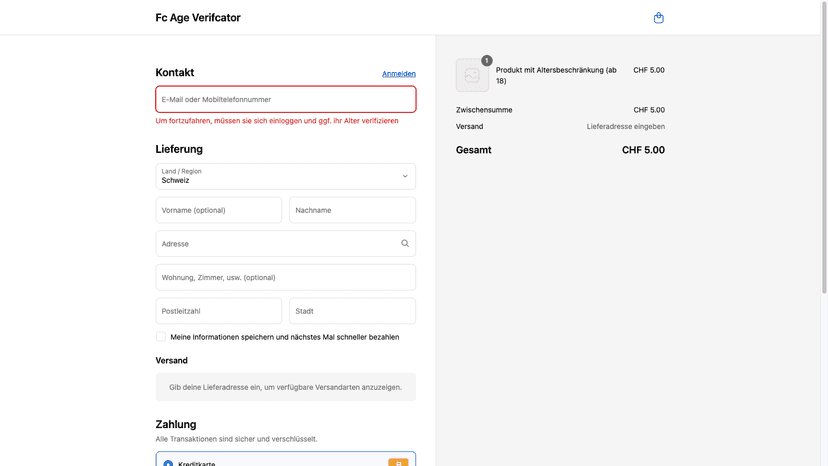The image size is (828, 466).
Task: Focus the email or mobile number field
Action: click(x=286, y=99)
